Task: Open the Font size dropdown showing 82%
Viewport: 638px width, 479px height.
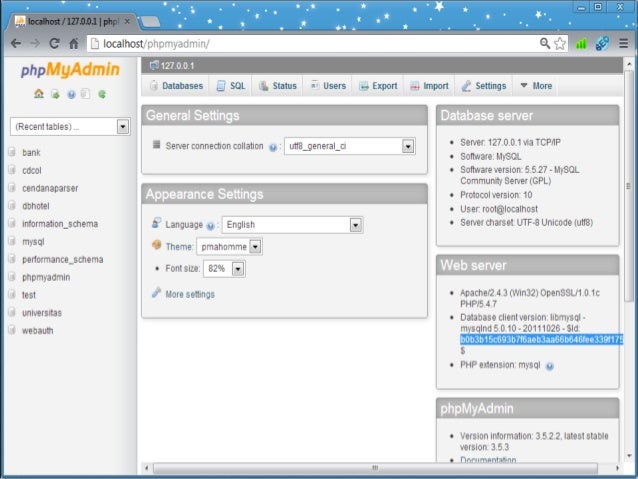Action: 224,269
